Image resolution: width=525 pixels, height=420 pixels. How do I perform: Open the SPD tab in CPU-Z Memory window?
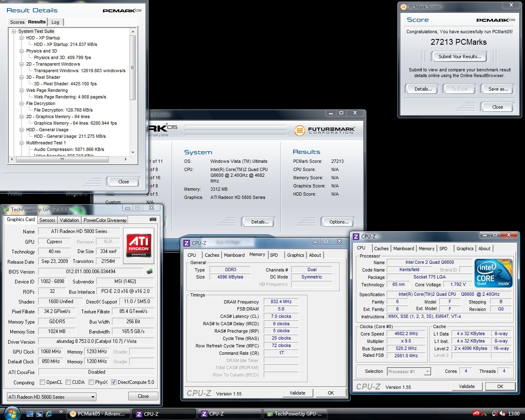[274, 255]
